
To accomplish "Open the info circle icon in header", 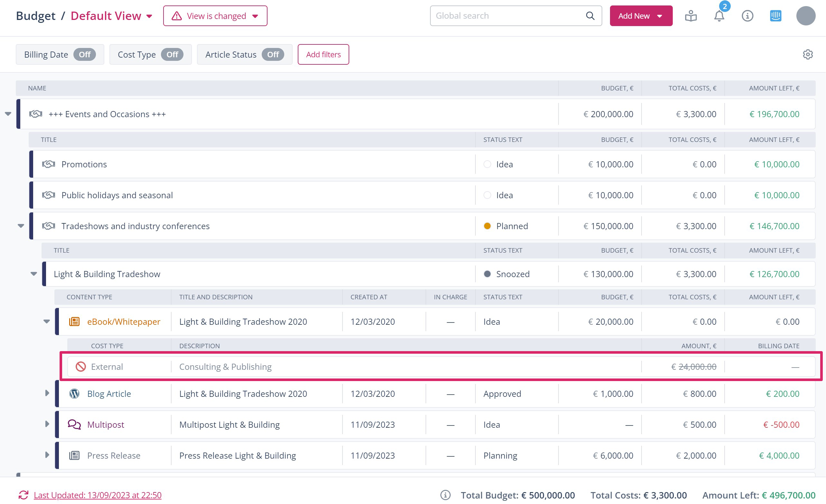I will click(747, 16).
